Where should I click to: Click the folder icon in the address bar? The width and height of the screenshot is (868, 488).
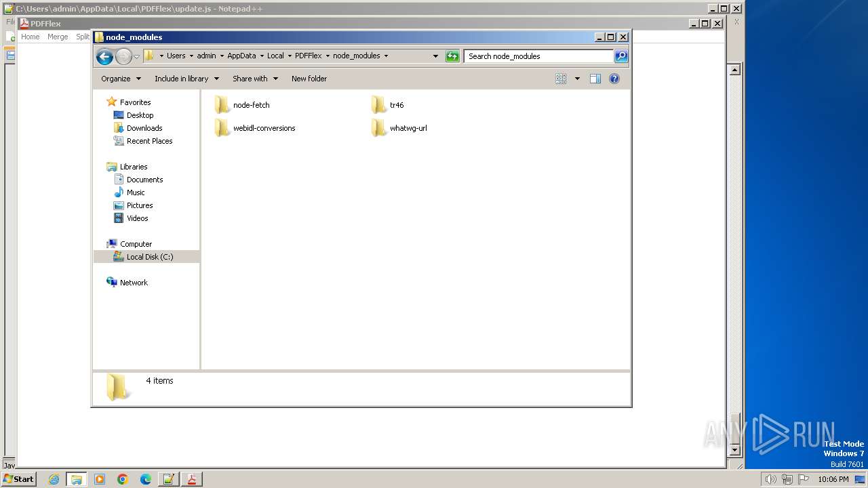(x=149, y=56)
